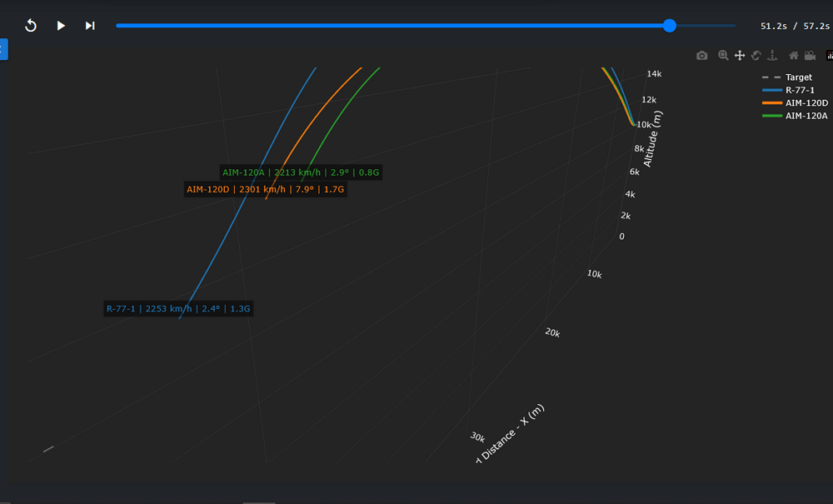Choose the turntable rotation tool
This screenshot has width=833, height=504.
772,56
